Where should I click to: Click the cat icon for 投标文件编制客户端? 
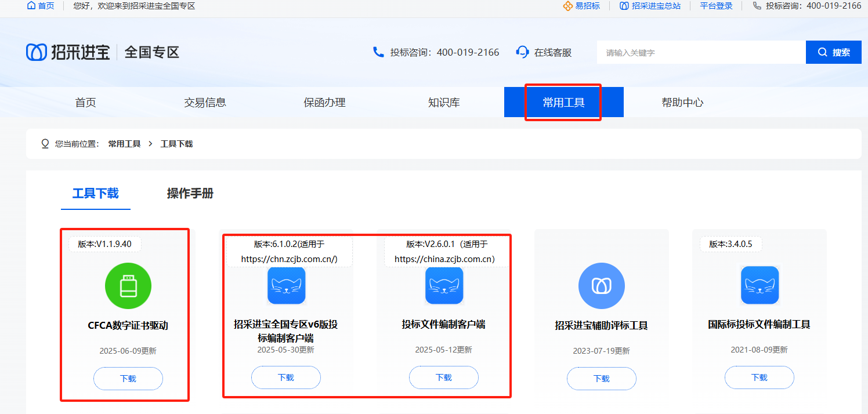tap(444, 285)
